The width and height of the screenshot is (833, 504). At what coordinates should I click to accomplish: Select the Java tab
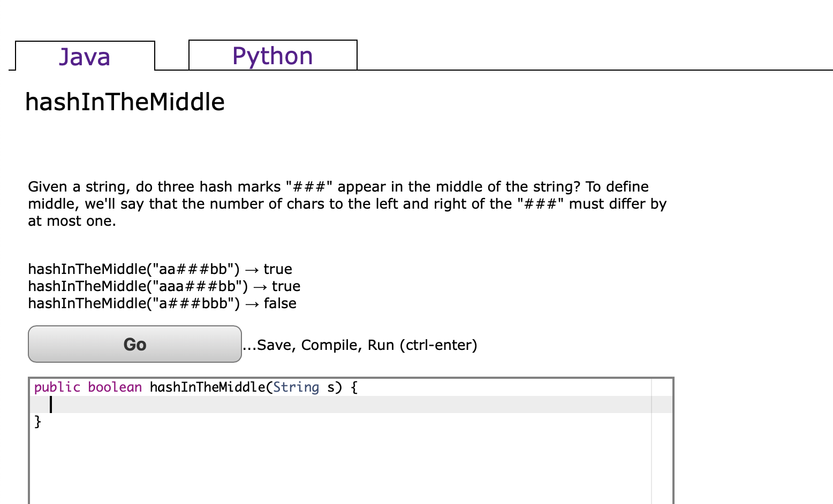tap(84, 56)
